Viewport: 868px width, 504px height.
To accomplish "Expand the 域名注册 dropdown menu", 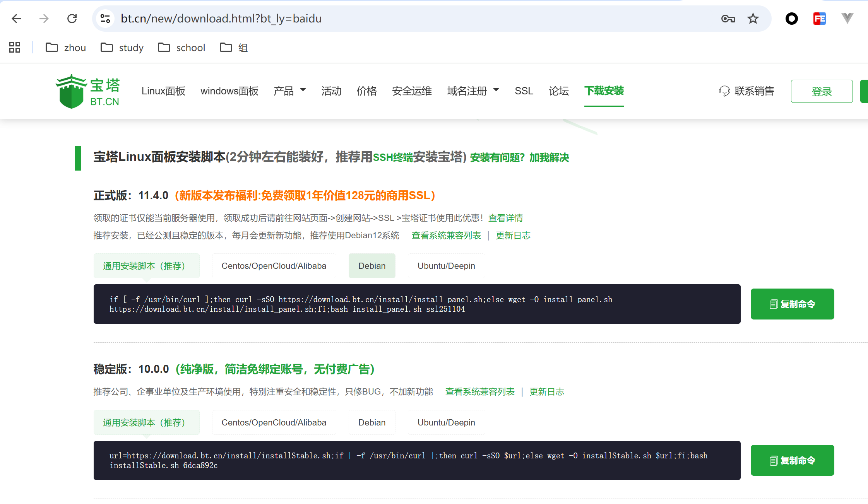I will coord(473,91).
